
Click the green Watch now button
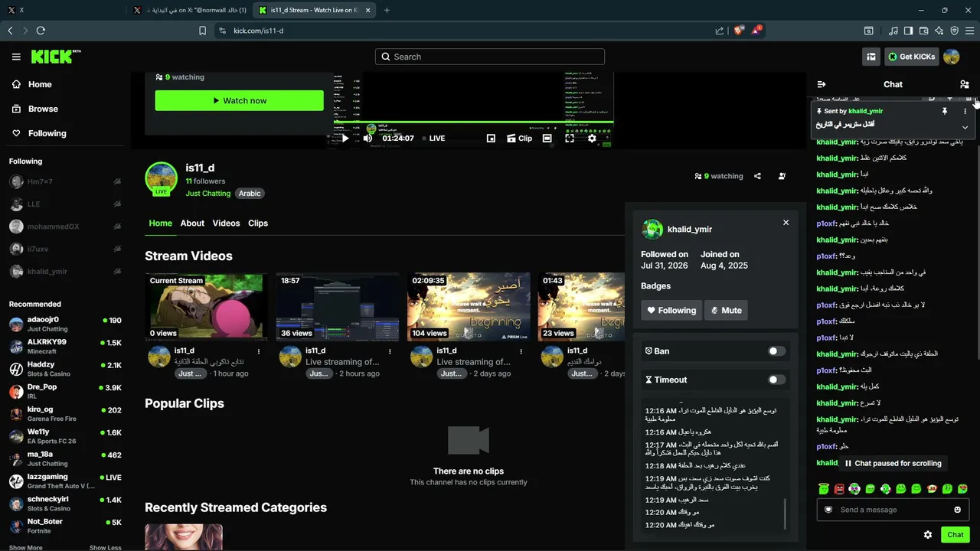[x=239, y=100]
